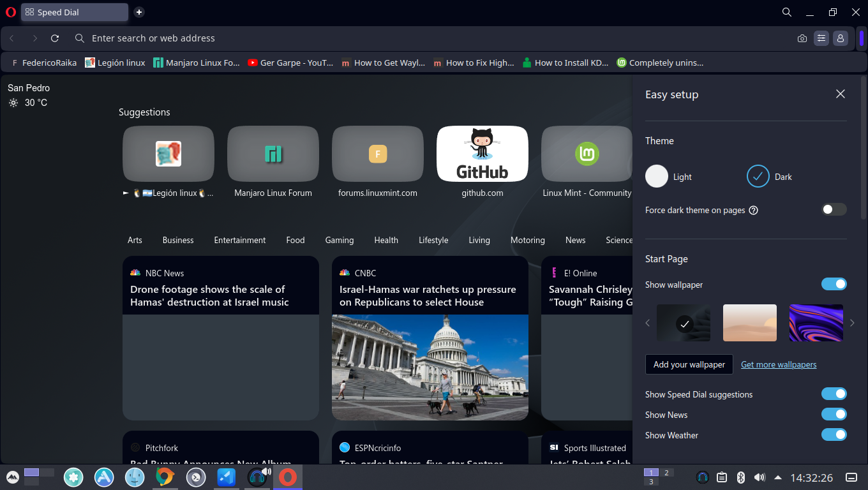Select the Business news category

pyautogui.click(x=178, y=240)
